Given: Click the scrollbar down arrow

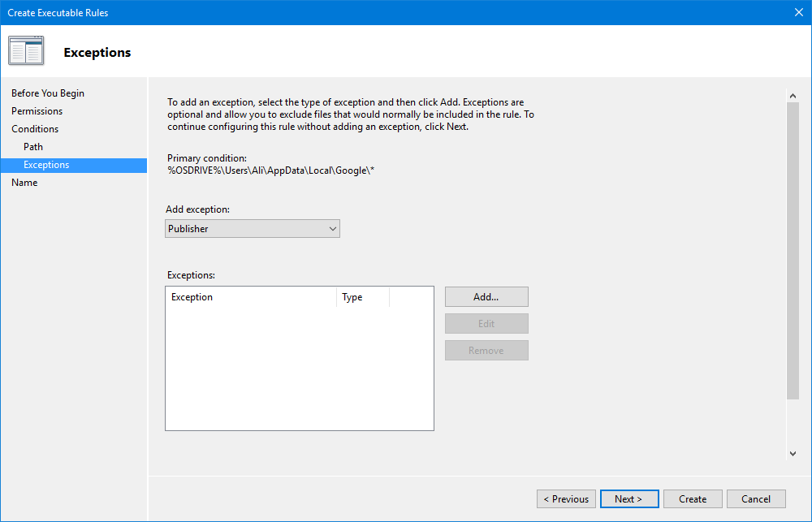Looking at the screenshot, I should [793, 454].
